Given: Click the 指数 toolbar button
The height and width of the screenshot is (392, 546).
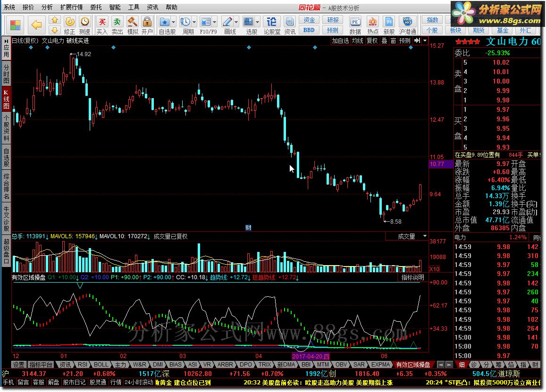Looking at the screenshot, I should point(432,20).
